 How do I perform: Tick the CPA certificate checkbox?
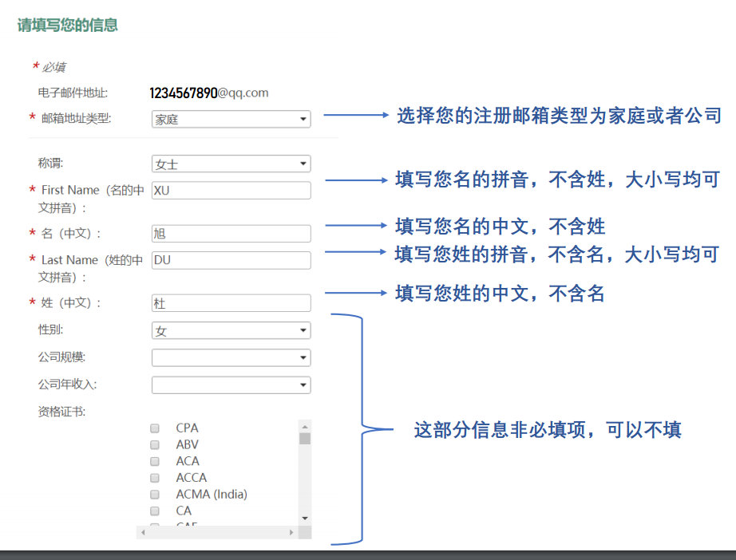point(155,428)
